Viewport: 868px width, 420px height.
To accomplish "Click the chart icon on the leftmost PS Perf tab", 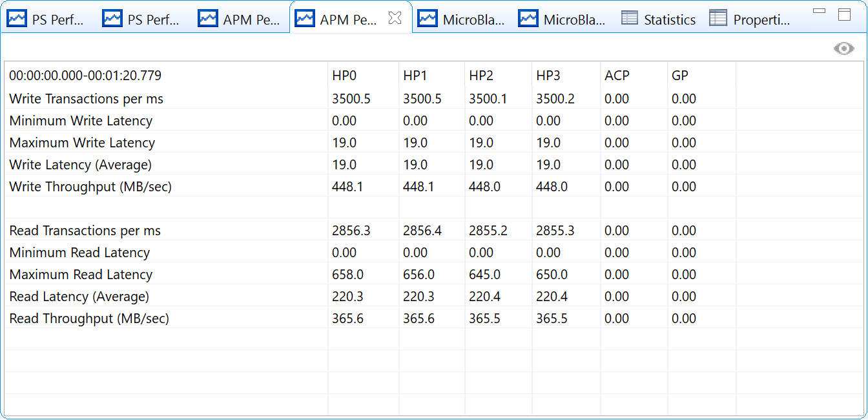I will click(x=17, y=19).
